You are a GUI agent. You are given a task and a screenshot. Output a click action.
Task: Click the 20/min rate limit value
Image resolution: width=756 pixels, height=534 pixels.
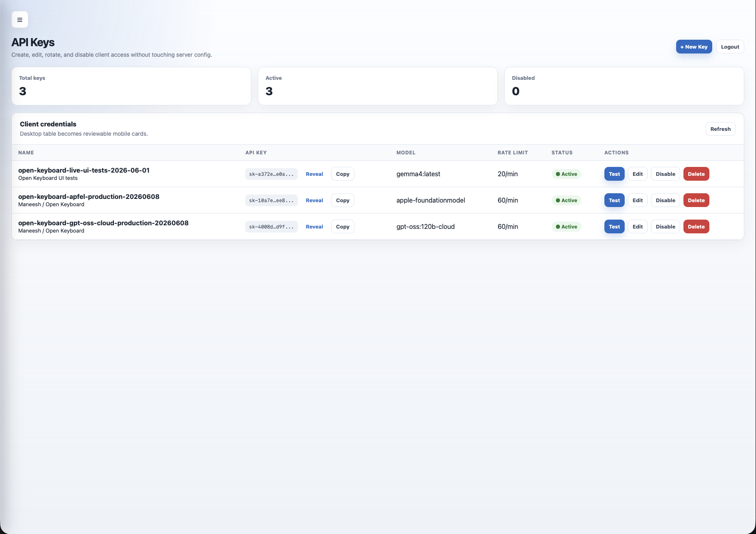(508, 174)
